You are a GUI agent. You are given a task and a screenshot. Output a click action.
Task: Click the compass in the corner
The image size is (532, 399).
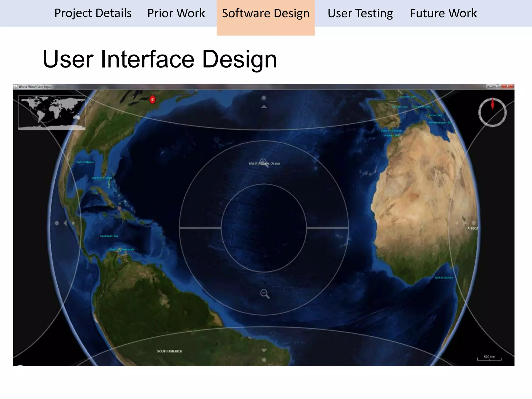click(x=492, y=112)
